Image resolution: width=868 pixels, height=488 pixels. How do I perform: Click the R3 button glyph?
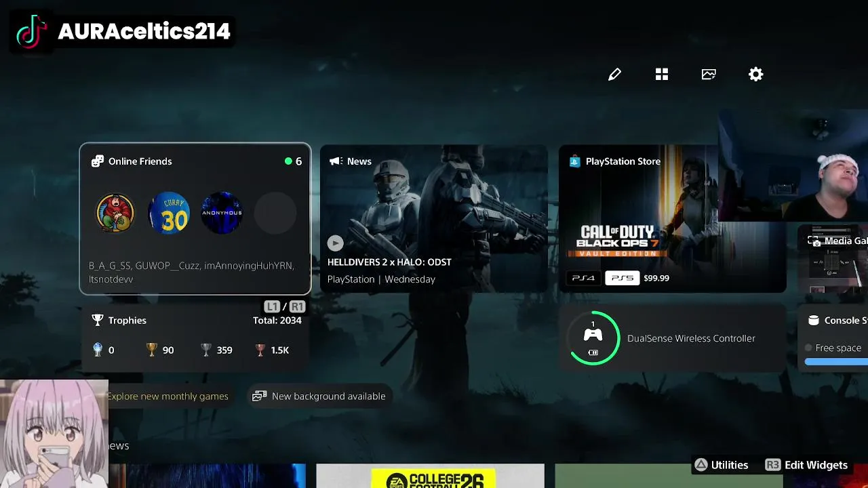coord(772,465)
